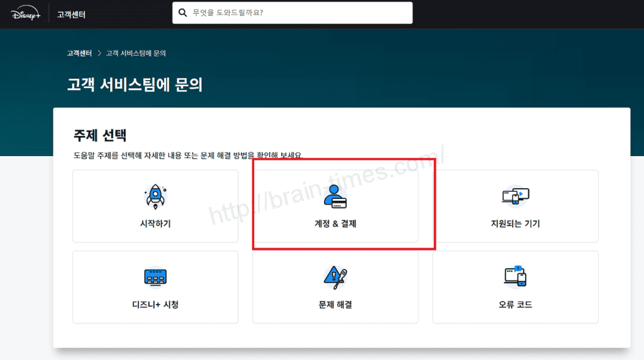644x360 pixels.
Task: Select the 디즈니+ 시청 topic label
Action: tap(155, 305)
